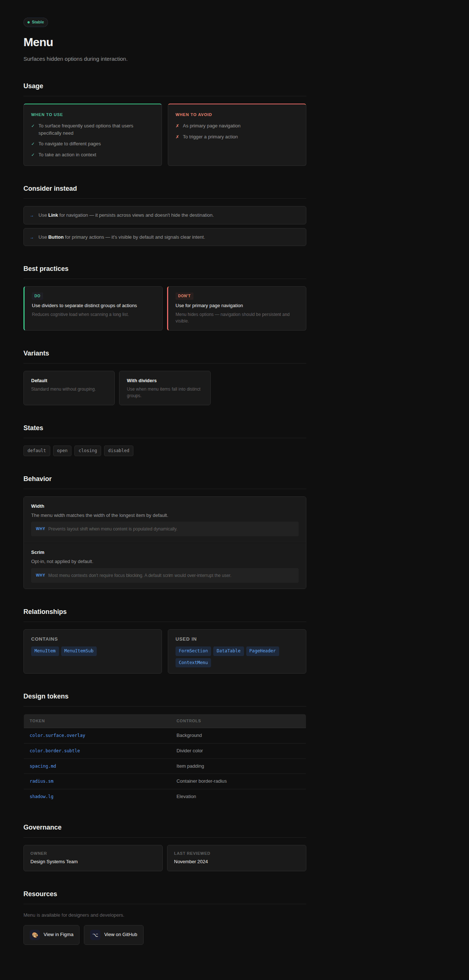Click the red X beside trigger primary action
The height and width of the screenshot is (980, 469).
pyautogui.click(x=177, y=137)
